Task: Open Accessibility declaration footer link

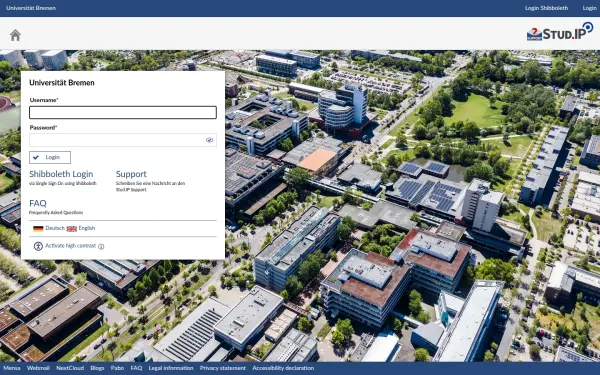Action: (x=283, y=368)
